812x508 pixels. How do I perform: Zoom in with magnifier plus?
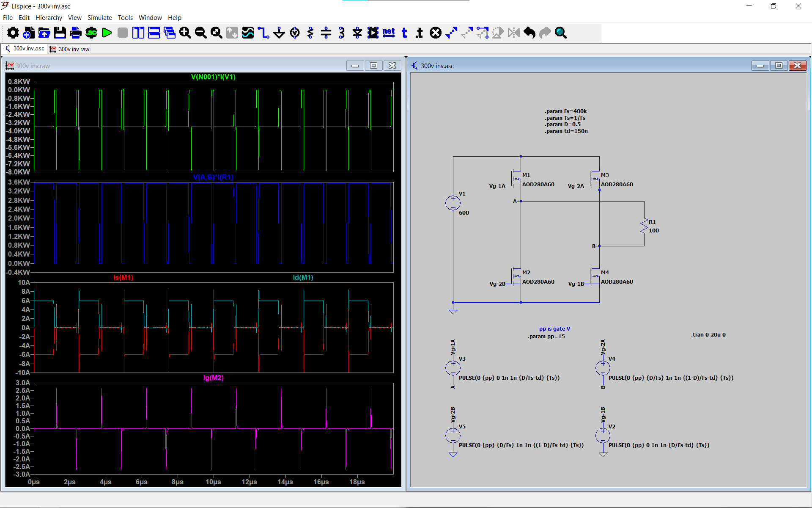click(185, 33)
